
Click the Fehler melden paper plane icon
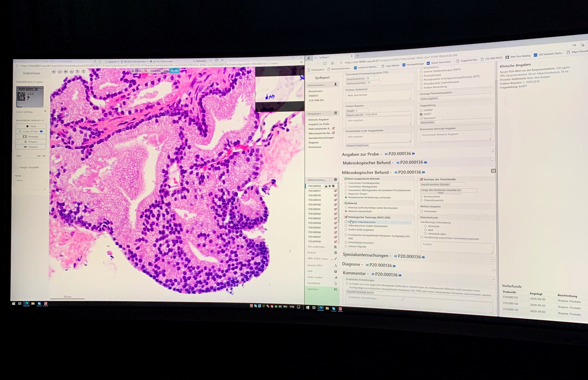point(336,278)
